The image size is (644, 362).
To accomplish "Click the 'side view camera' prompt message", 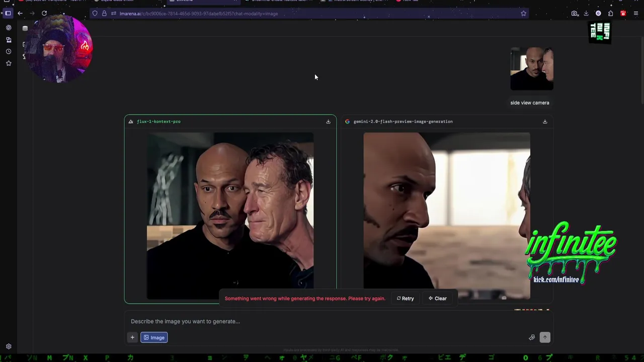I will tap(530, 103).
